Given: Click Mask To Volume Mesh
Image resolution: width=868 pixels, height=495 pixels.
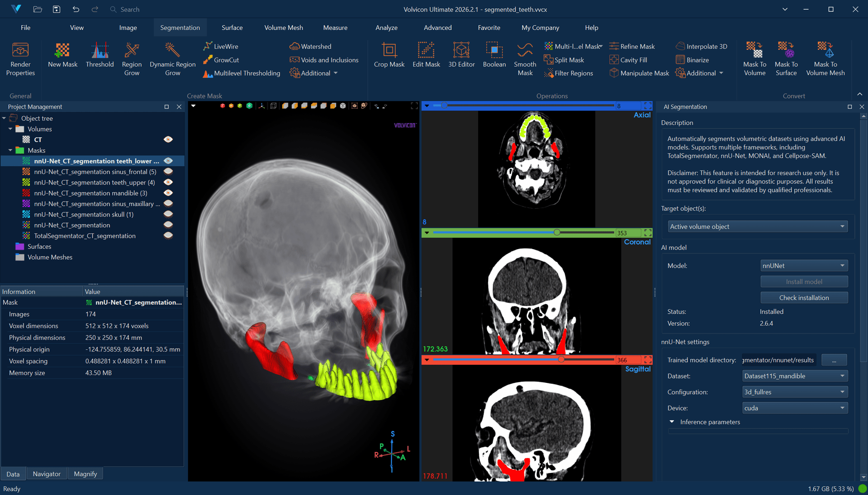Looking at the screenshot, I should pos(825,59).
